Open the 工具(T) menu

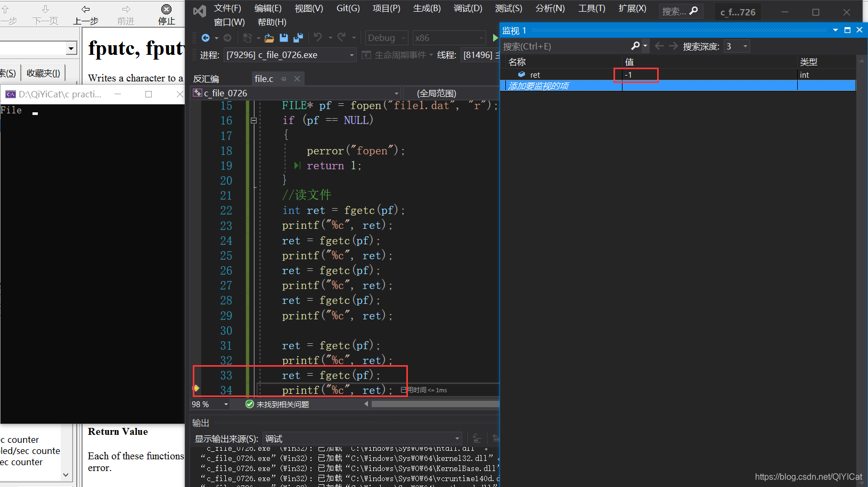592,8
